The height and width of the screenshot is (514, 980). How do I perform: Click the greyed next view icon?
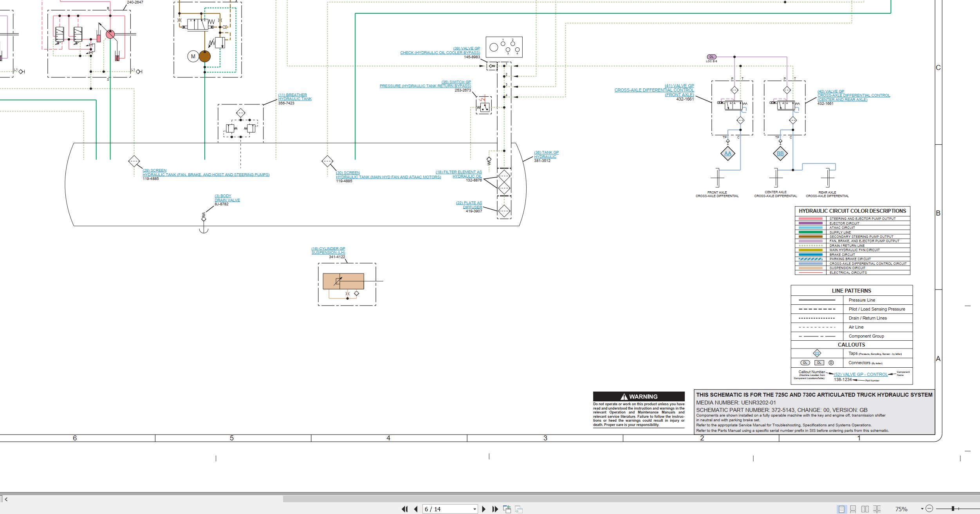pos(519,509)
